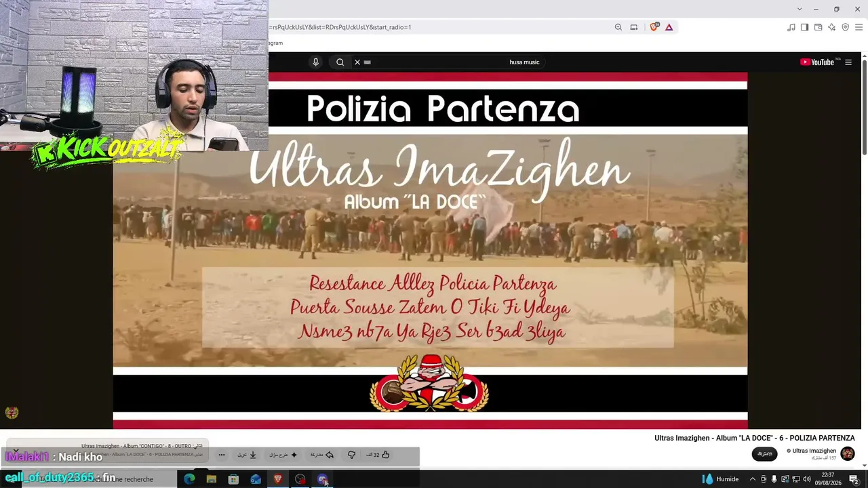Screen dimensions: 868x488
Task: Open the Brave browser main menu
Action: [859, 27]
